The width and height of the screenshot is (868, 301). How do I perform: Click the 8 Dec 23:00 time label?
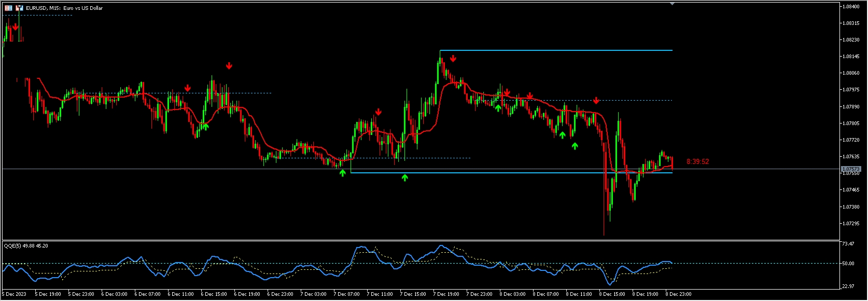click(679, 294)
